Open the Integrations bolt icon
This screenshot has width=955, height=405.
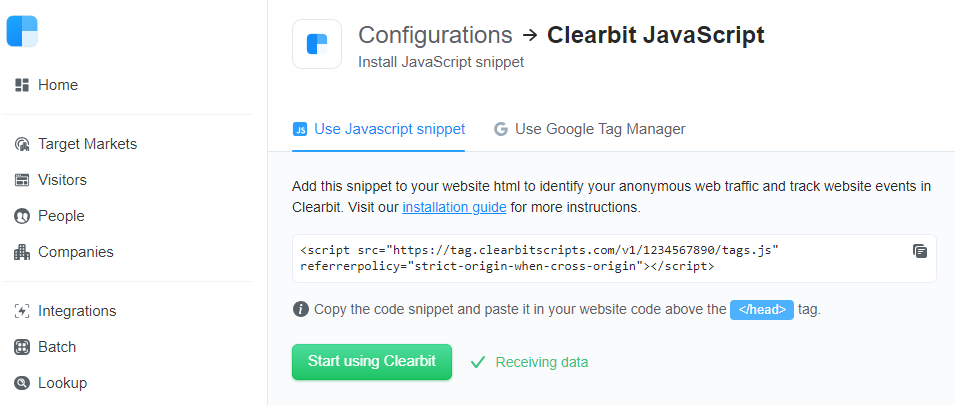point(22,311)
